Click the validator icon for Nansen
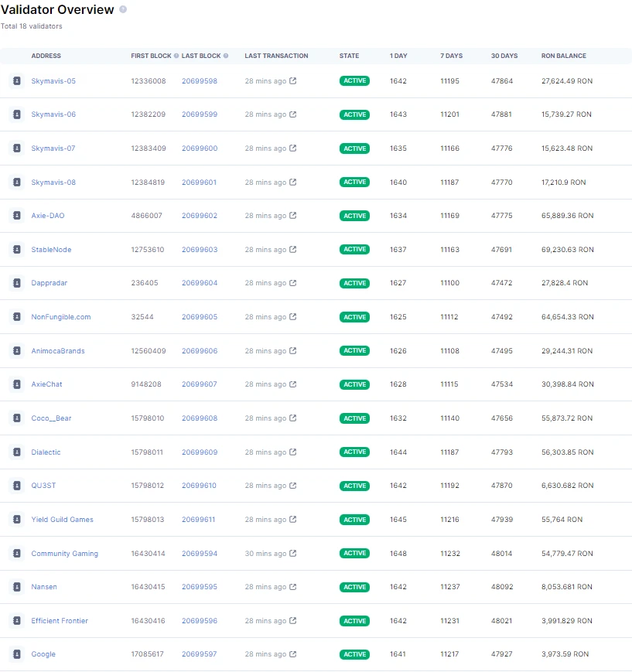Screen dimensions: 632x672 [17, 587]
